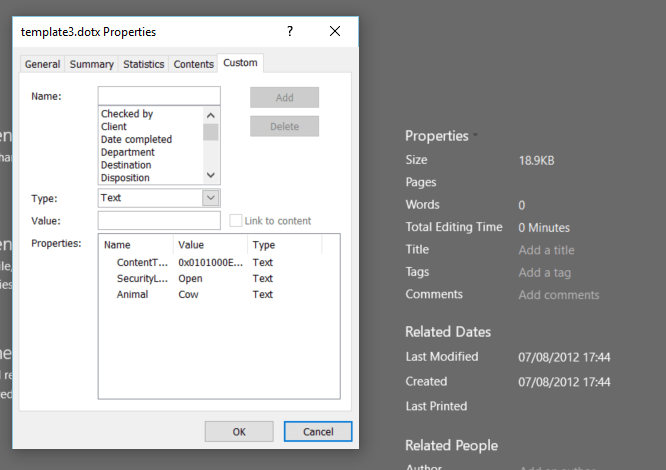
Task: Confirm with the OK button
Action: (239, 432)
